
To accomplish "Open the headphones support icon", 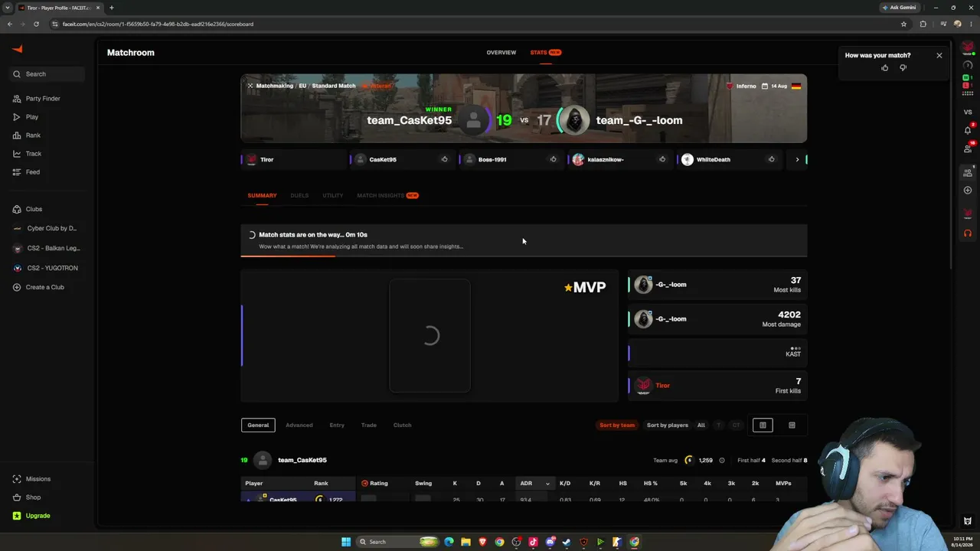I will click(x=968, y=233).
